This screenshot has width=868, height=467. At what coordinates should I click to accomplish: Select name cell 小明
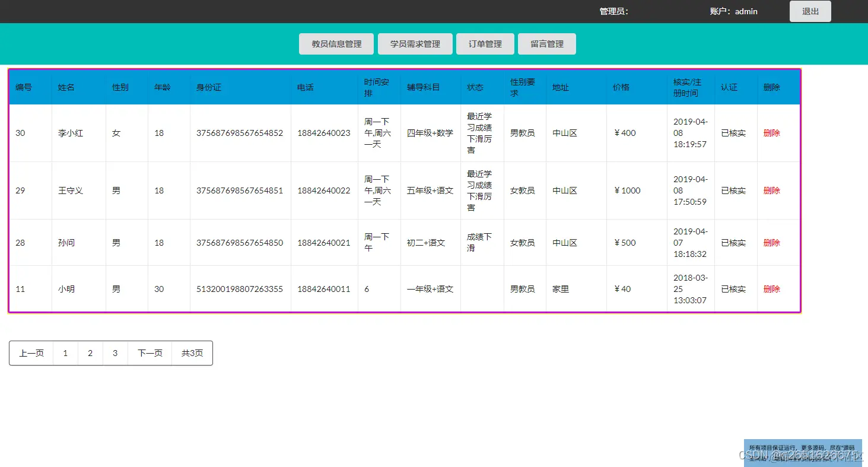66,289
